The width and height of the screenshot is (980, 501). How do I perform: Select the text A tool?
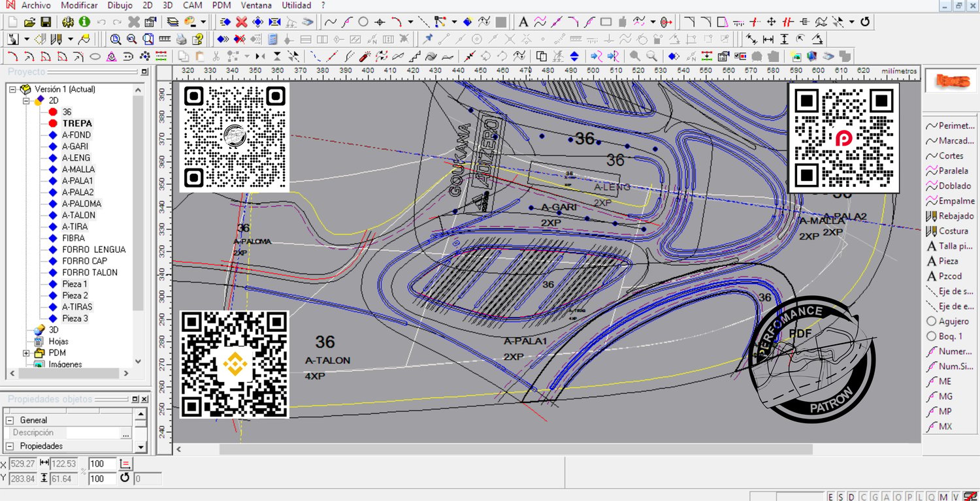click(x=523, y=22)
